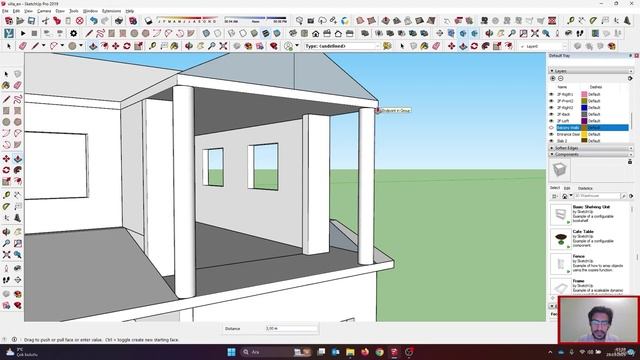This screenshot has height=360, width=640.
Task: Hide the Entrance Door layer eye
Action: click(x=551, y=134)
